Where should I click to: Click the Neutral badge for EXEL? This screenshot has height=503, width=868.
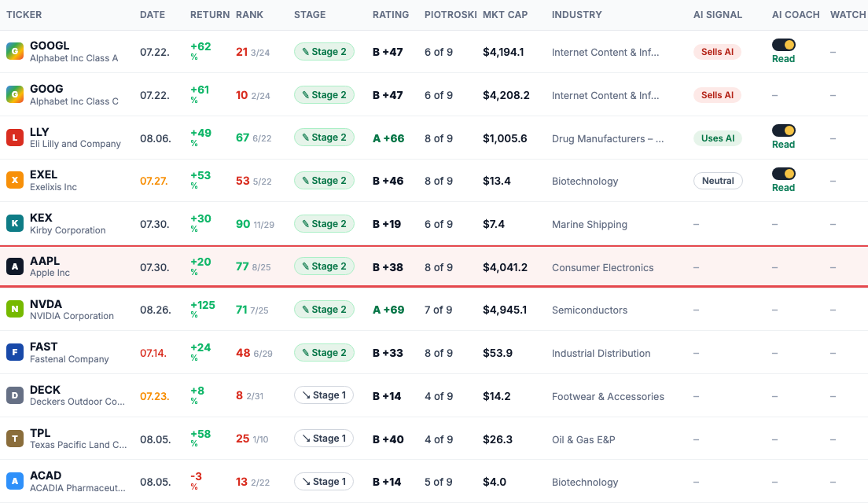pos(718,181)
